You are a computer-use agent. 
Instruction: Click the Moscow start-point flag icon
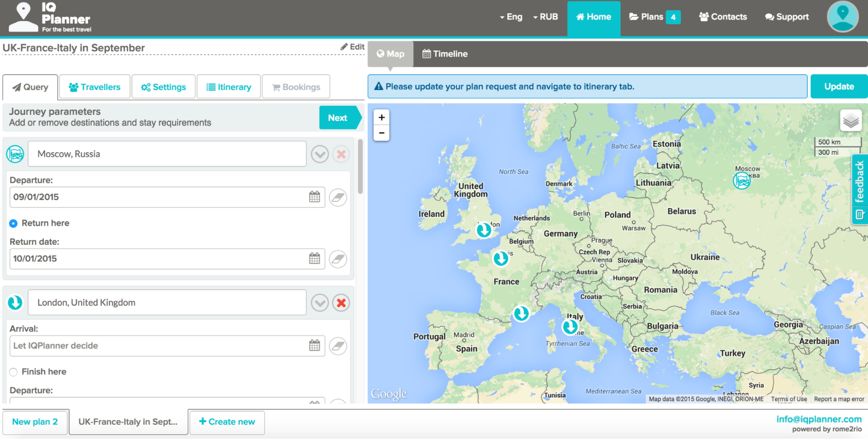[15, 154]
